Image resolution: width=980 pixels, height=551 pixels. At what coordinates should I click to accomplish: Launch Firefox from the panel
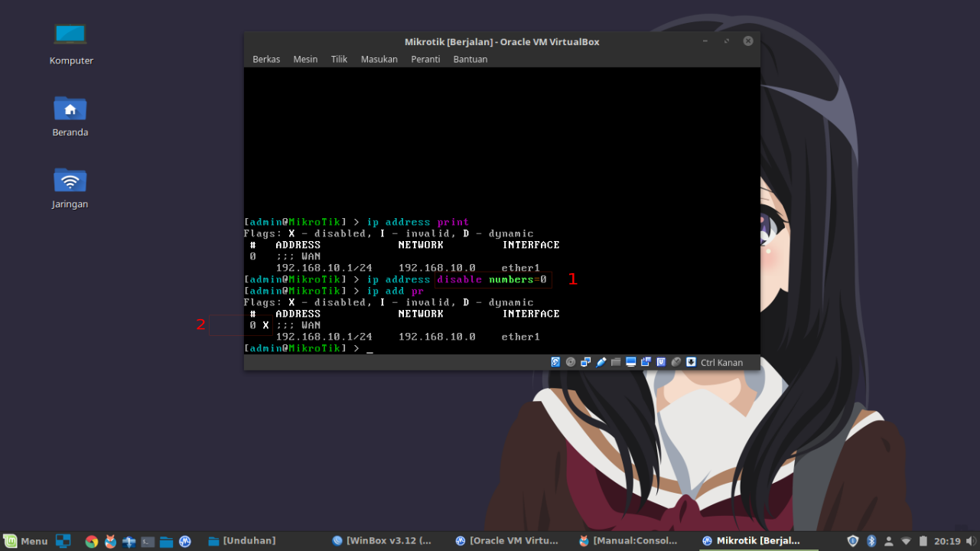[111, 541]
